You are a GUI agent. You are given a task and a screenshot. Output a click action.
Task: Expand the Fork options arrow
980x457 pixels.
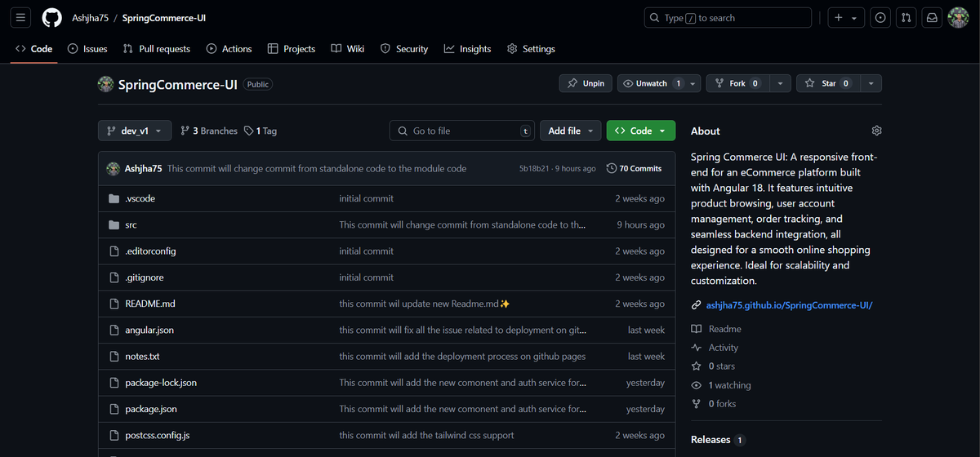(x=780, y=83)
